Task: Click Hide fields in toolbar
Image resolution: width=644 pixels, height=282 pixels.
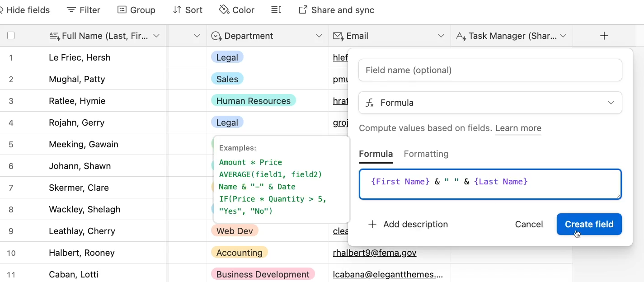Action: (x=25, y=10)
